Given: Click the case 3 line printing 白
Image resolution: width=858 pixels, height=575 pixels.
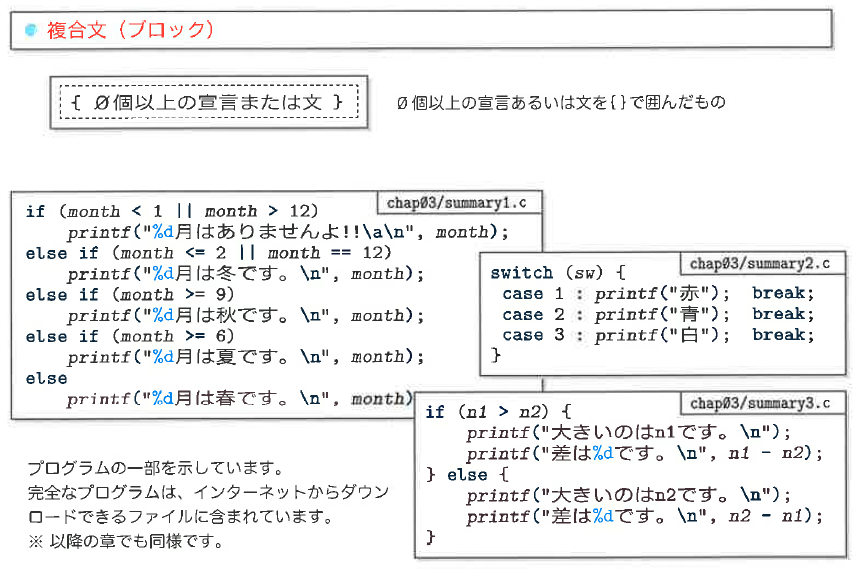Looking at the screenshot, I should point(659,335).
